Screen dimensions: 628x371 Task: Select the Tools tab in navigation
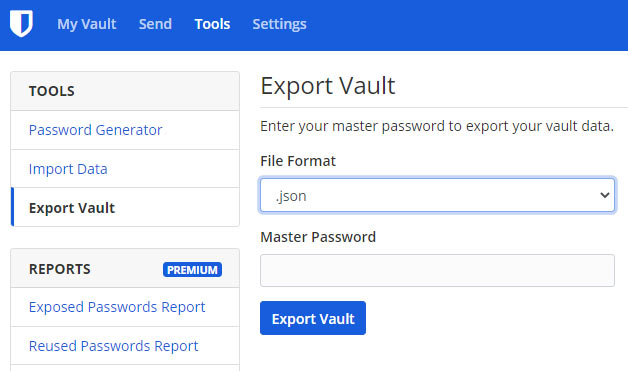pyautogui.click(x=212, y=24)
